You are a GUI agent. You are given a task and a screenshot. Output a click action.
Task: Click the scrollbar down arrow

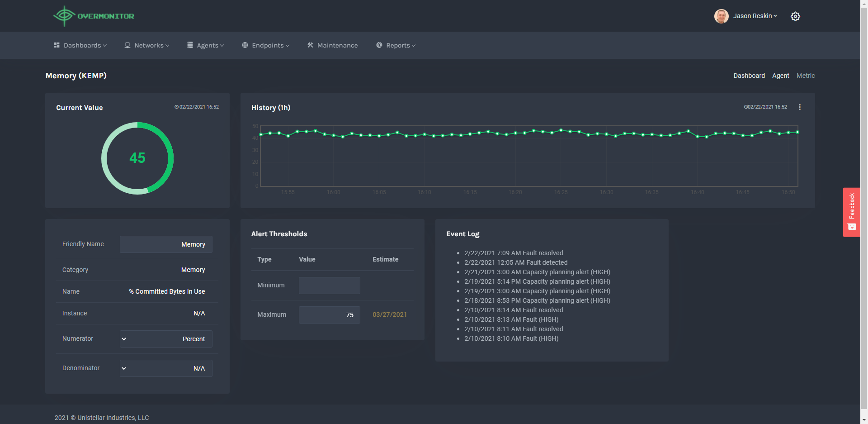click(864, 419)
